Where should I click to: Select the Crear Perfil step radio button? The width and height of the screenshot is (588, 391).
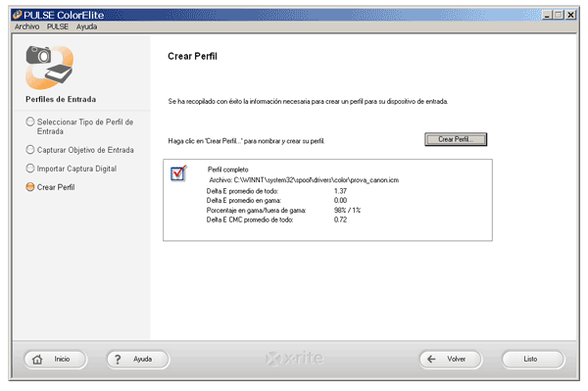click(30, 187)
